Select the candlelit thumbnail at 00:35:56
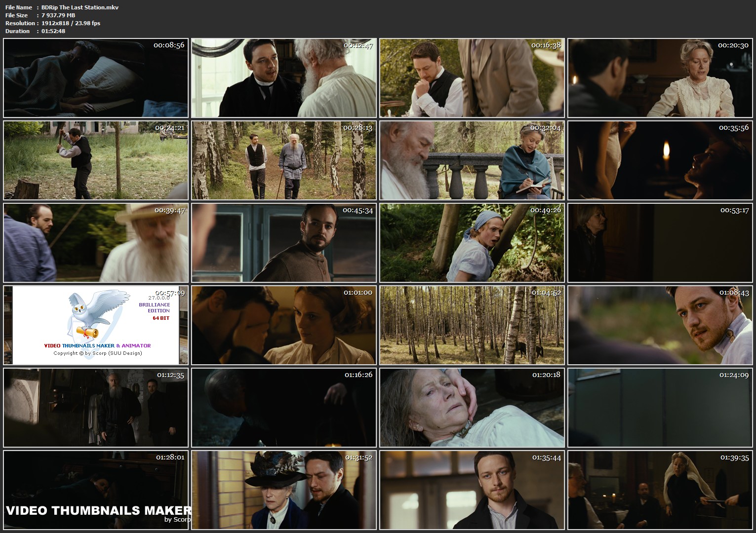This screenshot has width=756, height=533. [660, 160]
